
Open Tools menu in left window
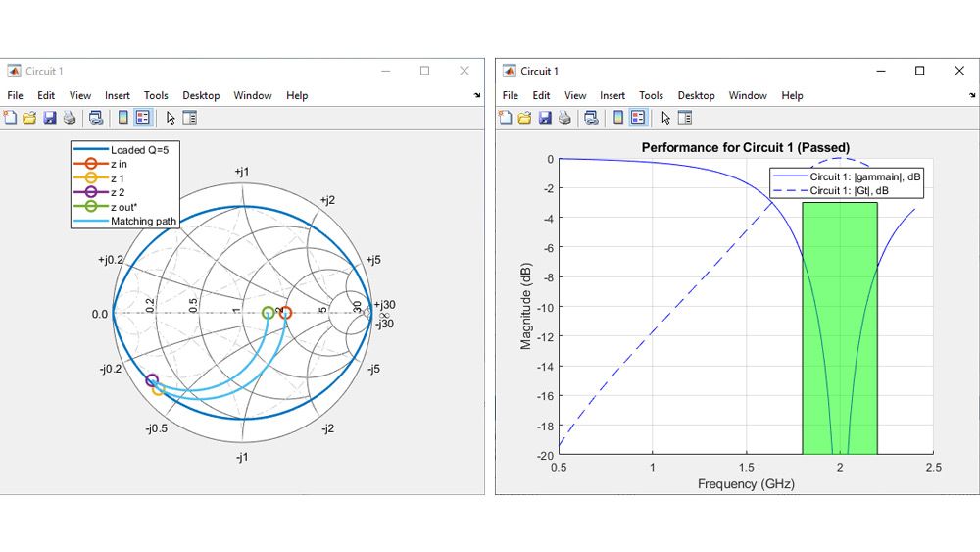(x=156, y=96)
